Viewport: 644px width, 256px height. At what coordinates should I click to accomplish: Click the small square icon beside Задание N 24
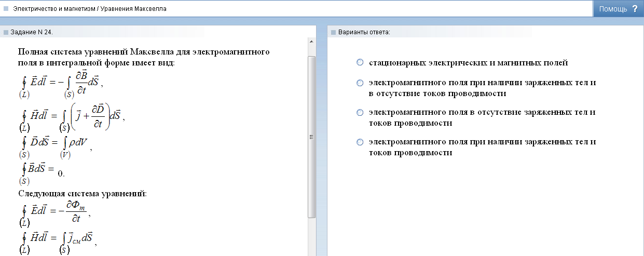click(6, 33)
